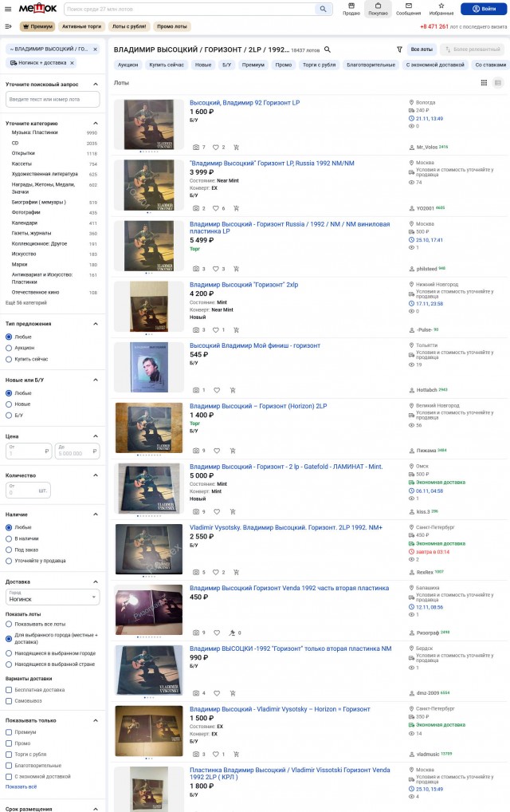Select the Музыка: Пластинки category
The width and height of the screenshot is (510, 812).
[x=34, y=132]
